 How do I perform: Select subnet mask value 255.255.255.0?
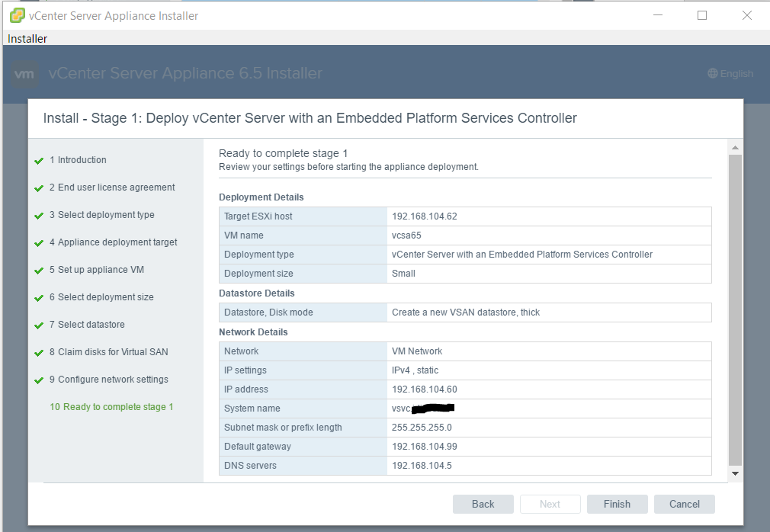422,428
